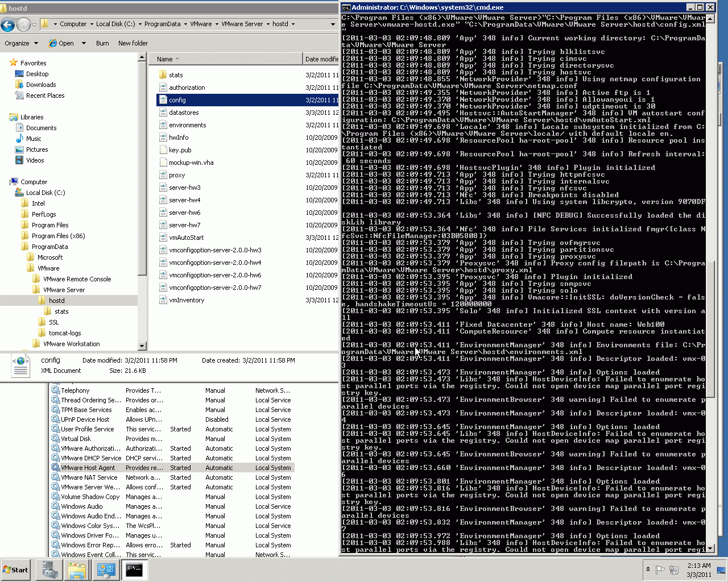Select VMware Workstation in folder tree
728x582 pixels.
[x=72, y=344]
